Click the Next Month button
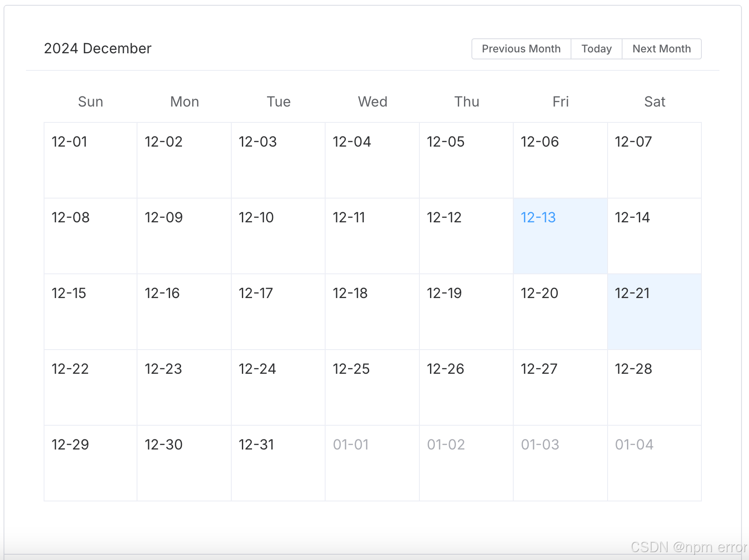Screen dimensions: 749x560 click(661, 48)
